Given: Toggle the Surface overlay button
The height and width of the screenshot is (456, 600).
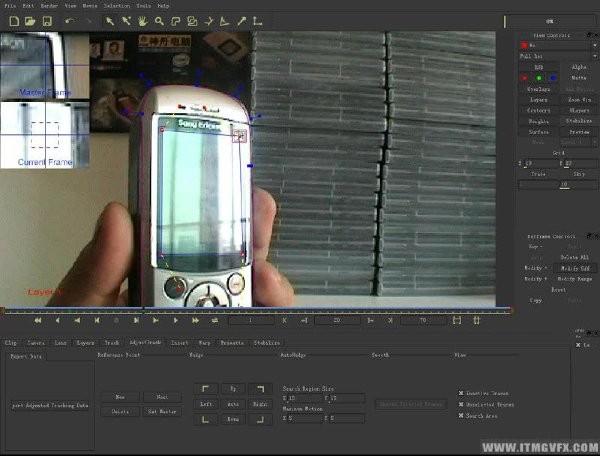Looking at the screenshot, I should (x=538, y=132).
